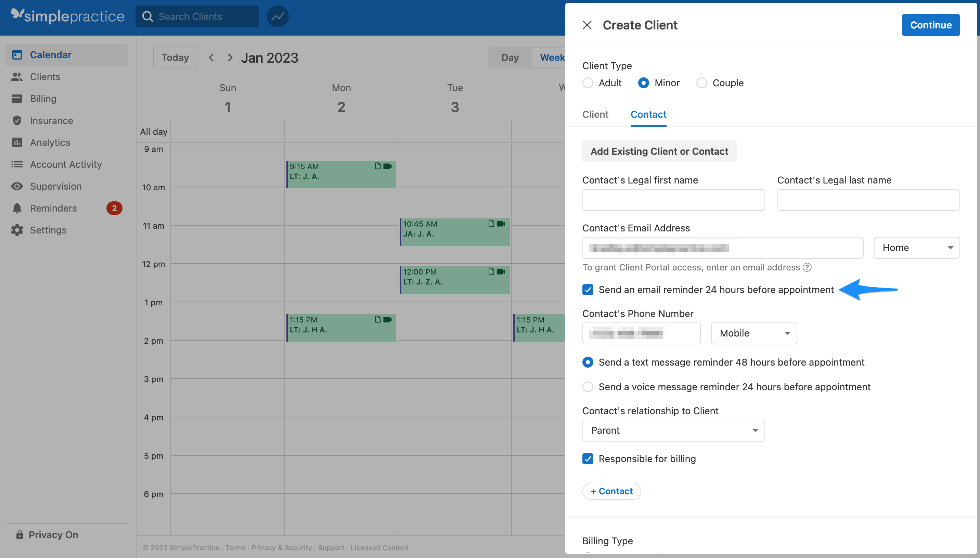Open the Insurance panel

click(x=51, y=121)
